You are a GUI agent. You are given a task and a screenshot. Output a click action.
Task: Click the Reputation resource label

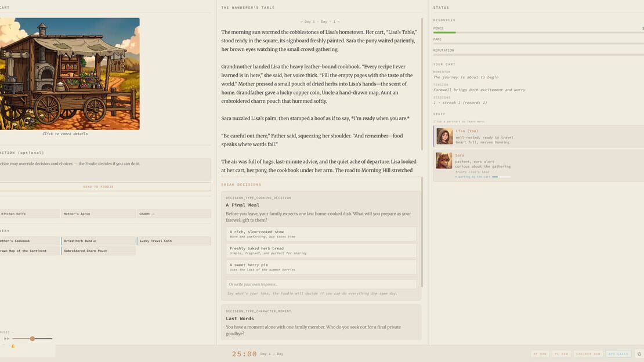[444, 50]
